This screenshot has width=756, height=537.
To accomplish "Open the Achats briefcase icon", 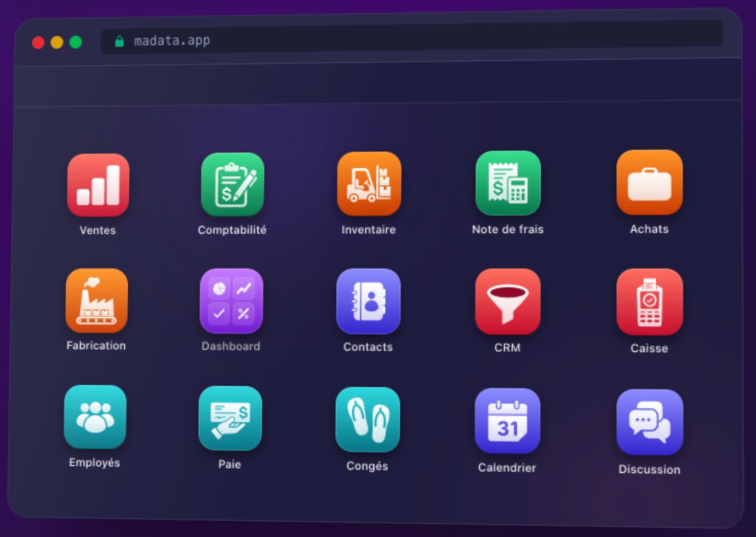I will tap(650, 182).
